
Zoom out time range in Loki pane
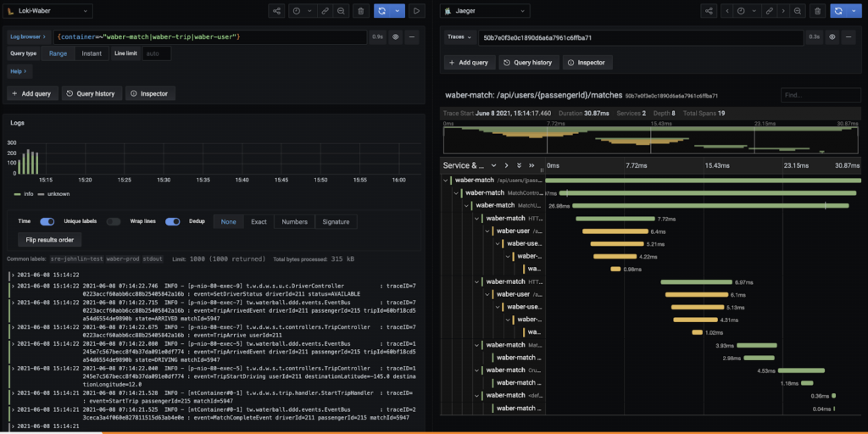[x=342, y=10]
